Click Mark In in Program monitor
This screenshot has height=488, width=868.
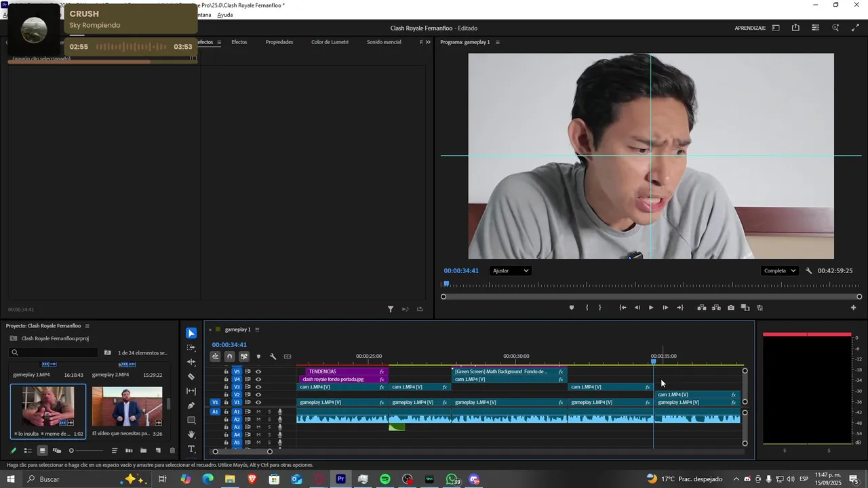click(587, 308)
